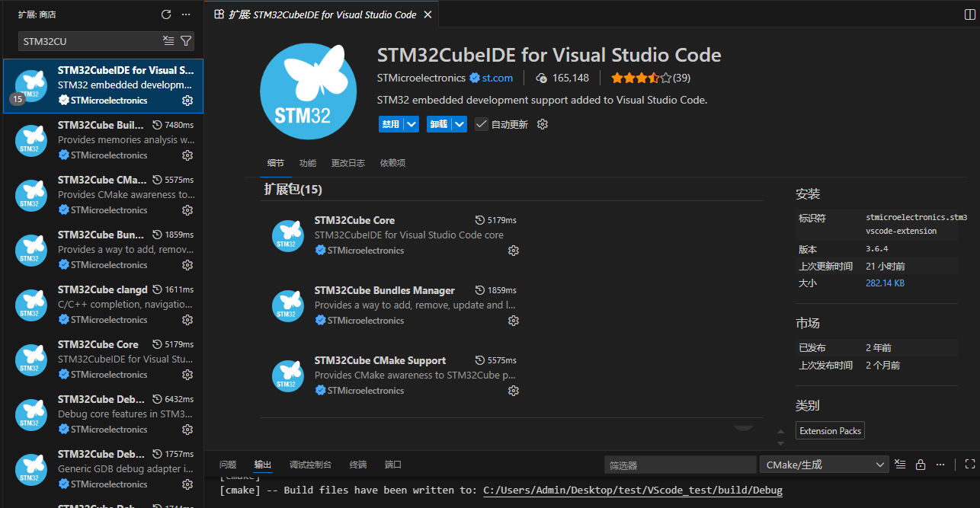Clear the output panel list
980x508 pixels.
click(900, 464)
